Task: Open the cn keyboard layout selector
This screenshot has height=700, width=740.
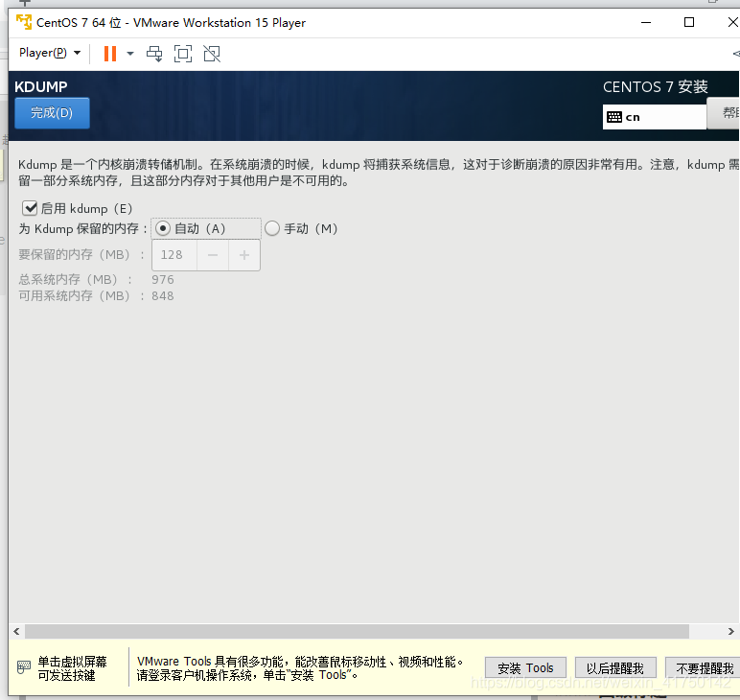Action: (x=654, y=117)
